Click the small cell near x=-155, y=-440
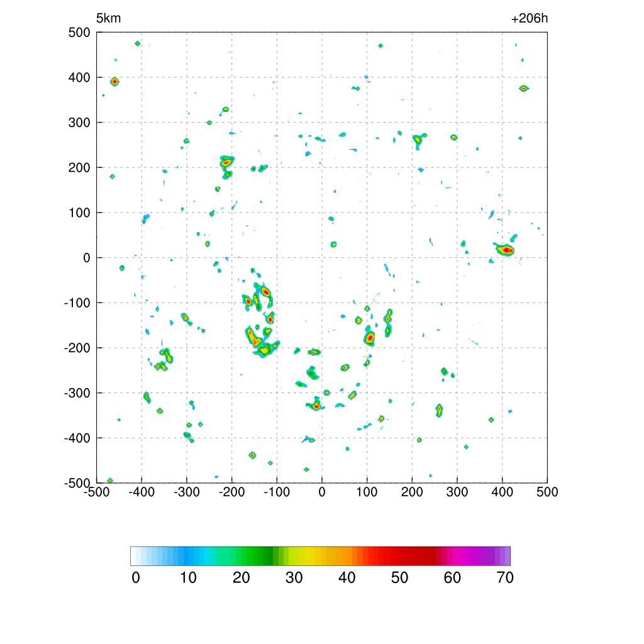The image size is (644, 644). click(x=252, y=455)
